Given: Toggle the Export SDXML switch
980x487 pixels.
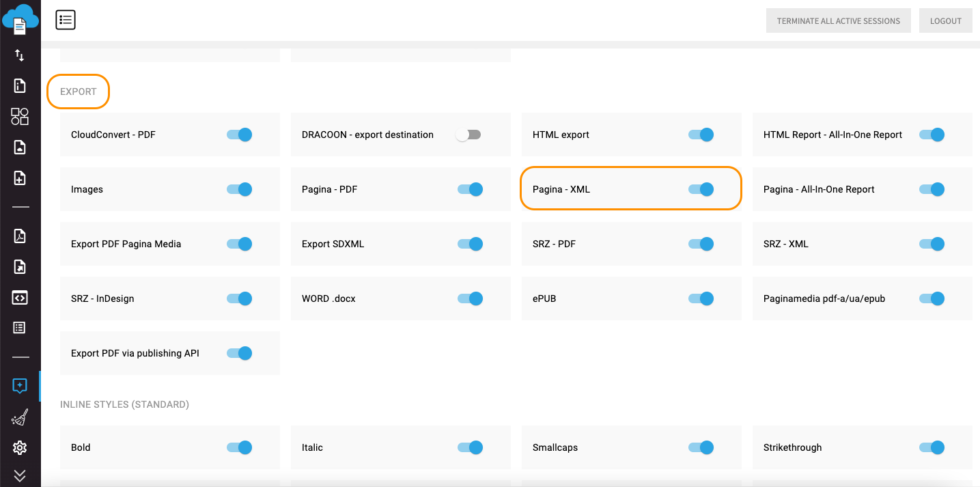Looking at the screenshot, I should tap(471, 244).
